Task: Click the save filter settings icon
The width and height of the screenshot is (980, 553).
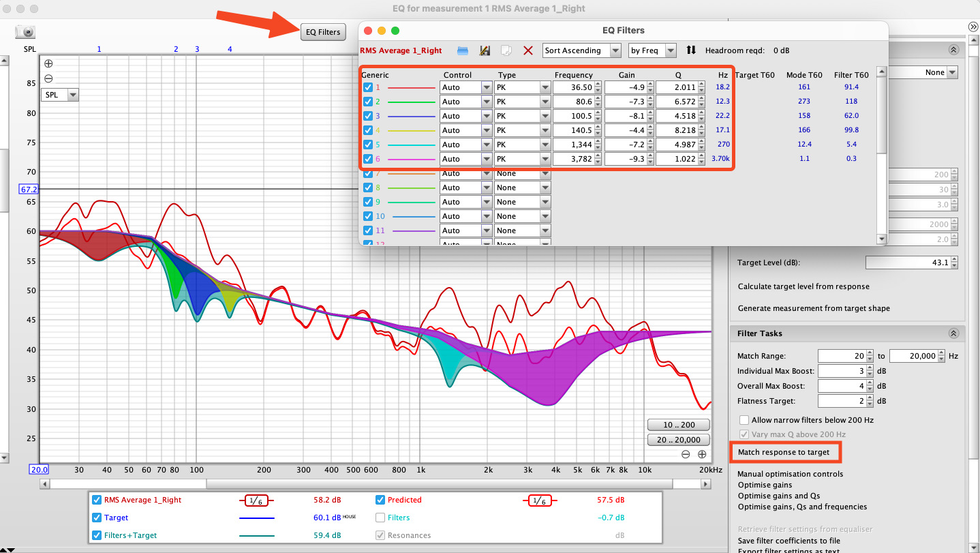Action: coord(485,50)
